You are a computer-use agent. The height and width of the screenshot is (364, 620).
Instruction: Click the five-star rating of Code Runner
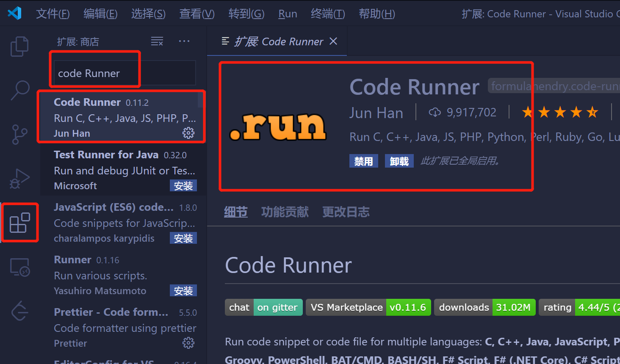pyautogui.click(x=560, y=112)
